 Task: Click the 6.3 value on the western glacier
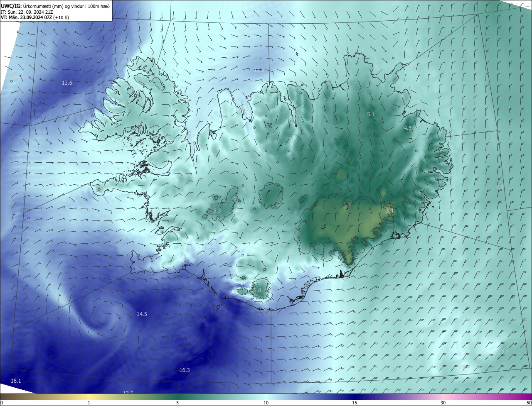click(217, 211)
